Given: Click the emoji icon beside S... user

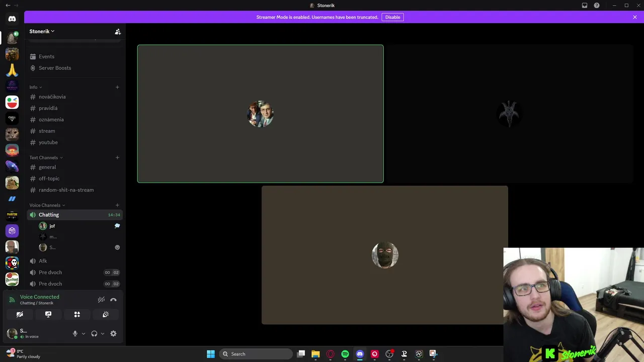Looking at the screenshot, I should (117, 247).
